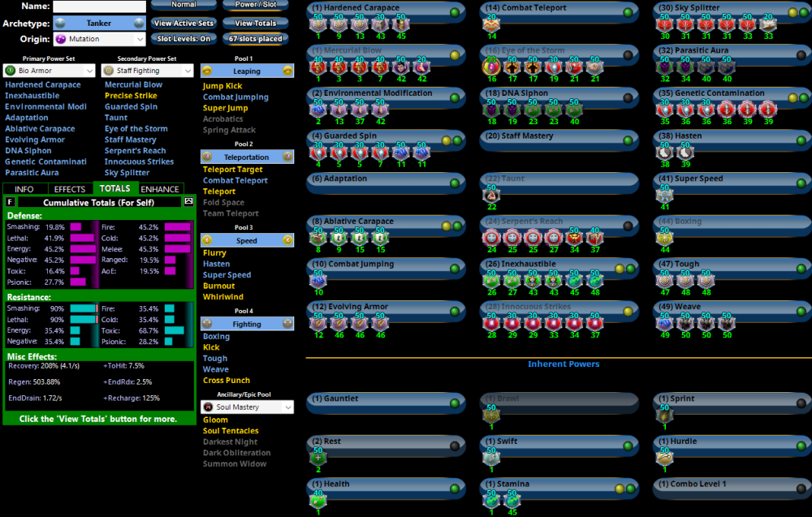Click the single enhancement slot under Taunt
This screenshot has width=812, height=517.
491,196
